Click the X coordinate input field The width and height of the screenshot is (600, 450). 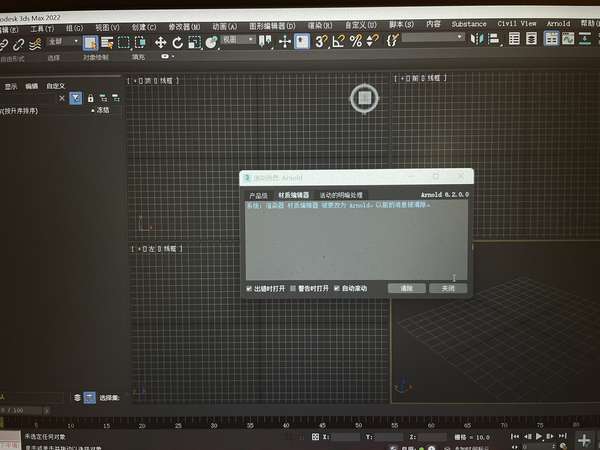(346, 437)
